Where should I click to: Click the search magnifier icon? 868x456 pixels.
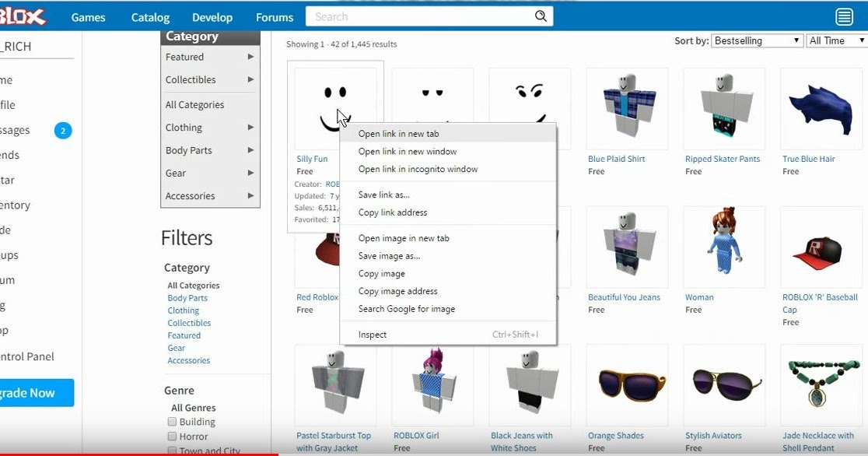[541, 16]
